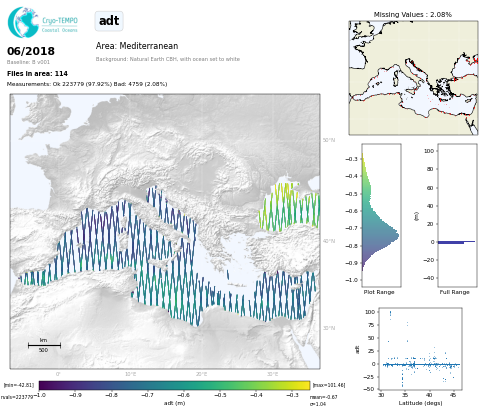This screenshot has width=492, height=410.
Task: Click the Black Sea tracks on main map
Action: pos(289,207)
